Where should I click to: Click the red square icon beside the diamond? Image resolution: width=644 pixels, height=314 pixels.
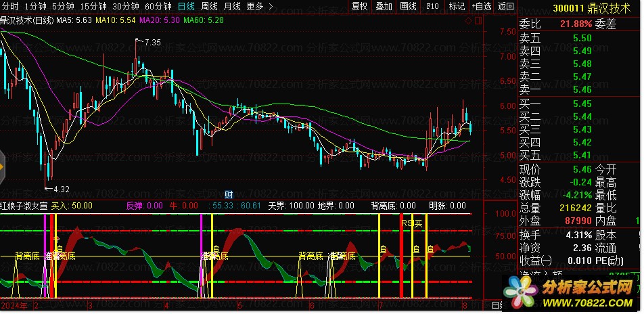point(478,20)
